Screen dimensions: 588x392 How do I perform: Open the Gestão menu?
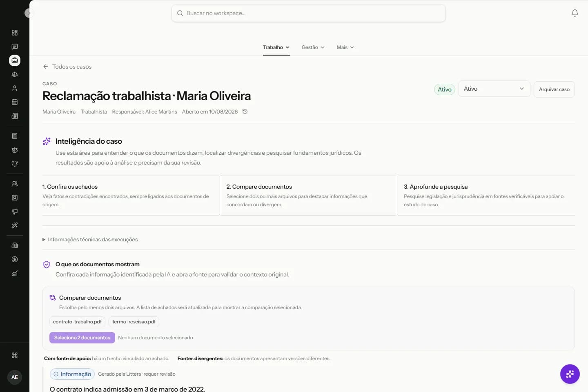click(313, 47)
